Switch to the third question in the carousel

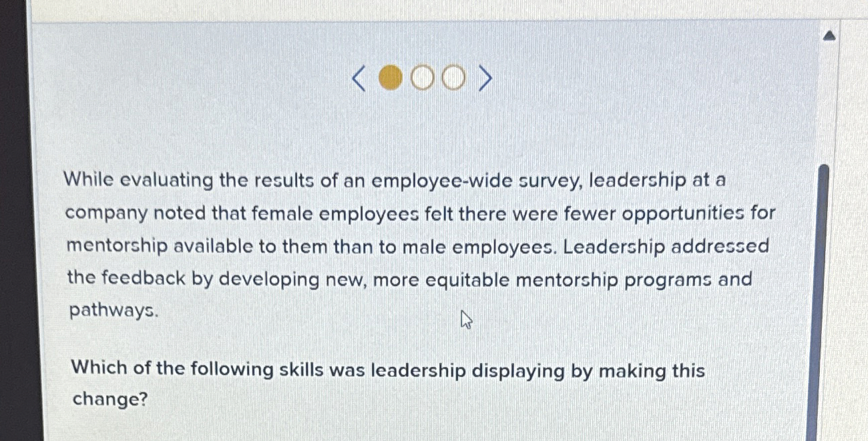(x=453, y=78)
